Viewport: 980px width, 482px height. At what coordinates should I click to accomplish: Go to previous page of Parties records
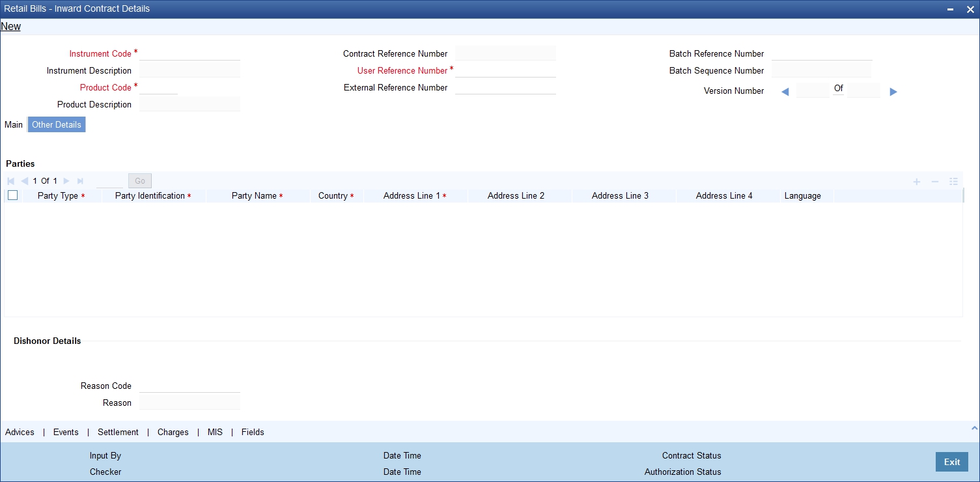click(x=24, y=181)
